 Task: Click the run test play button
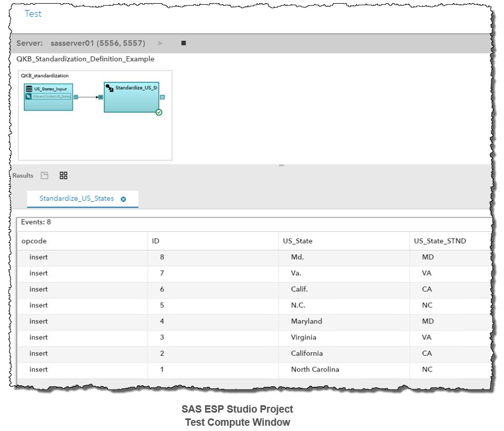[x=161, y=43]
